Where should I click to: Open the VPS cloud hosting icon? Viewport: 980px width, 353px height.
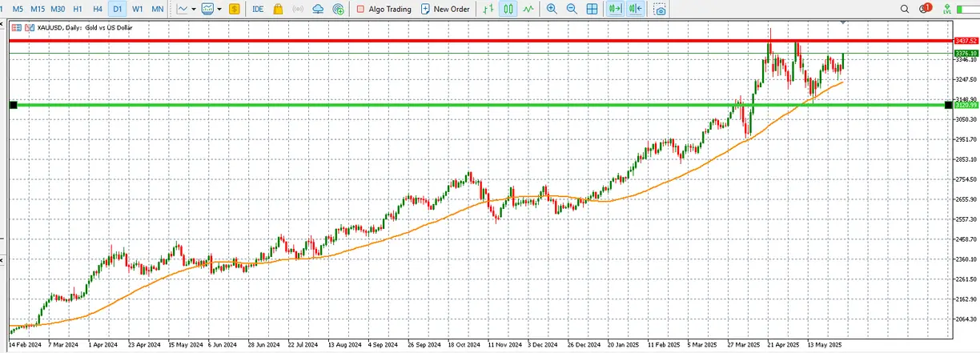coord(318,9)
